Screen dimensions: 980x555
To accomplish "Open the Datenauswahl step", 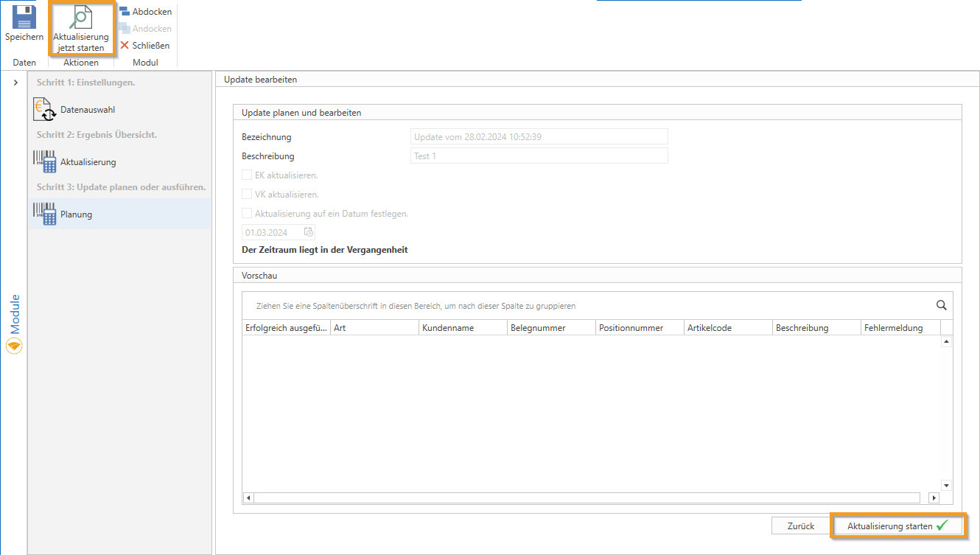I will point(87,110).
